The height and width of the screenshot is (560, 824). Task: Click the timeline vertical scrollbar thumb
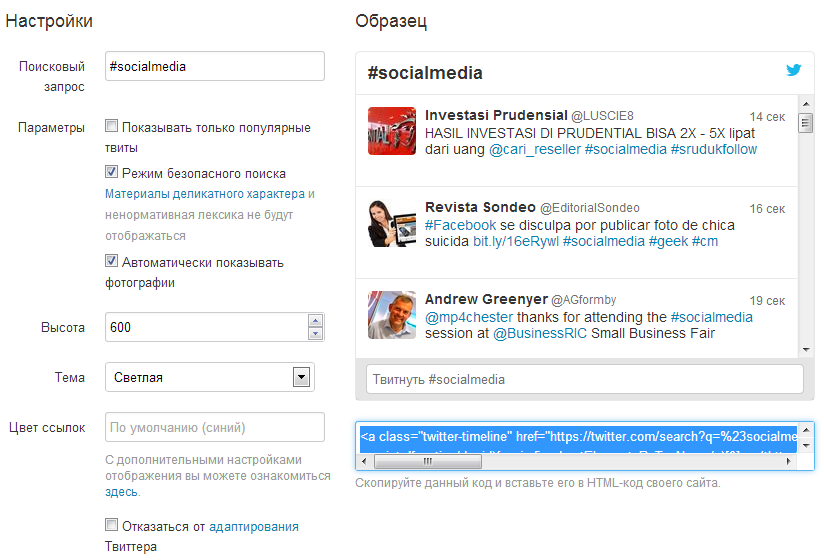(x=806, y=123)
